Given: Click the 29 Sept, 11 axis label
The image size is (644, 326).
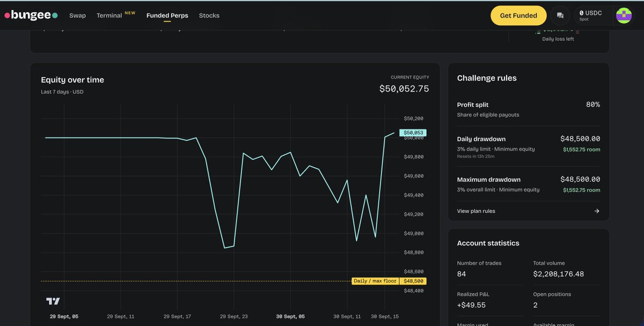Looking at the screenshot, I should point(121,317).
